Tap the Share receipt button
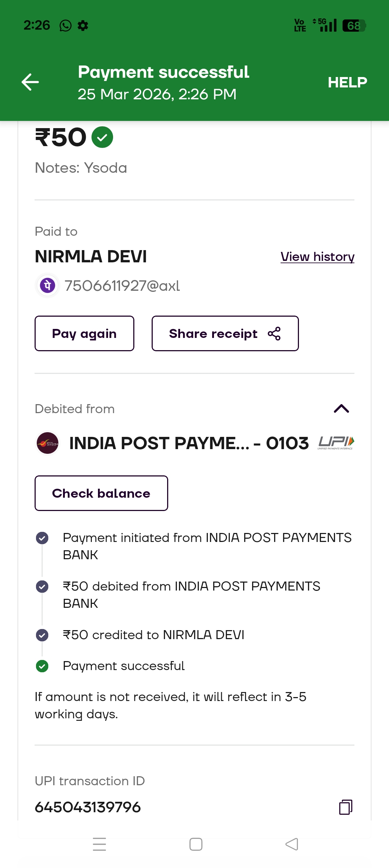389x868 pixels. pos(225,334)
